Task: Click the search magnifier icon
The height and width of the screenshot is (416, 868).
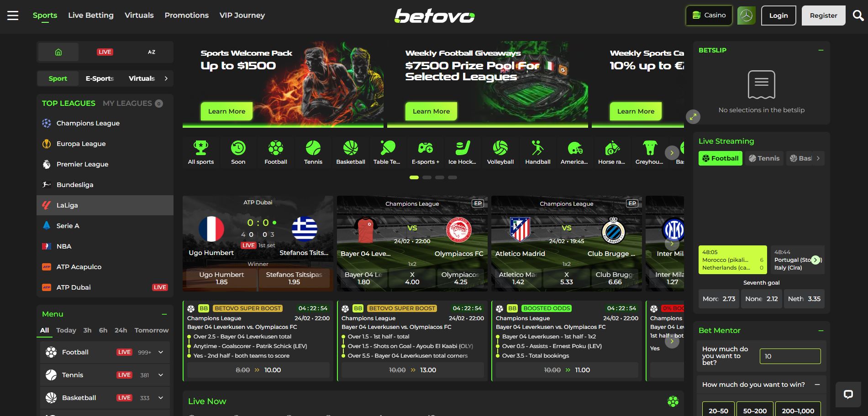Action: 858,16
